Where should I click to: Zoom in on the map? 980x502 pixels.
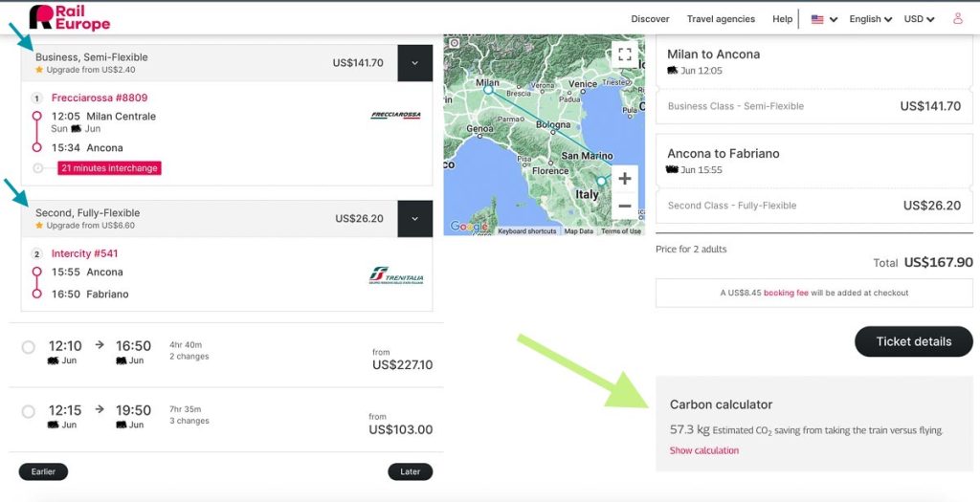point(624,179)
